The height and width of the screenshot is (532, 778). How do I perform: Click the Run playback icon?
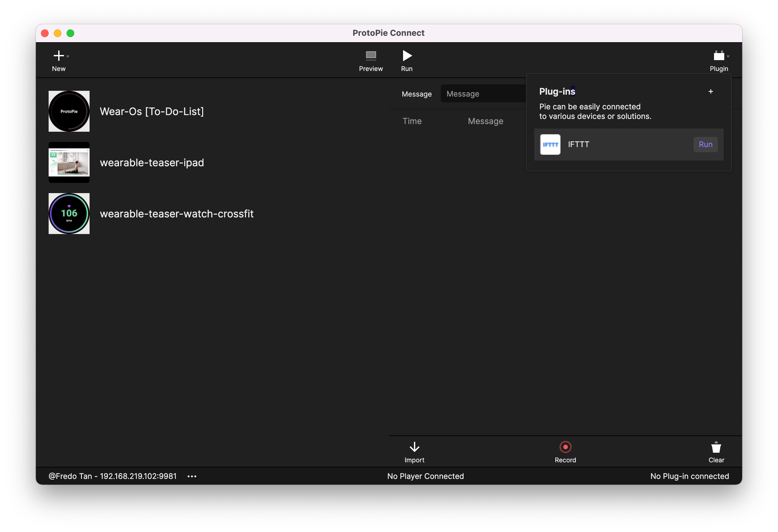[x=407, y=56]
